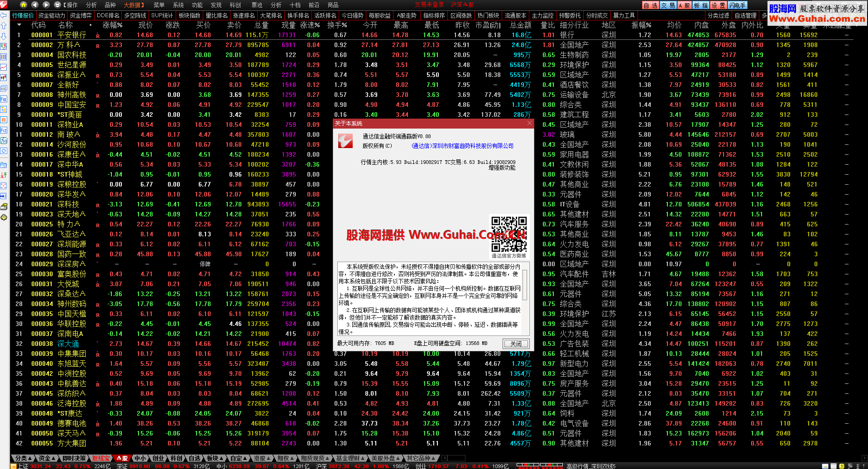Screen dimensions: 868x469
Task: Click the left-pointing arrow sidebar icon
Action: [x=4, y=16]
